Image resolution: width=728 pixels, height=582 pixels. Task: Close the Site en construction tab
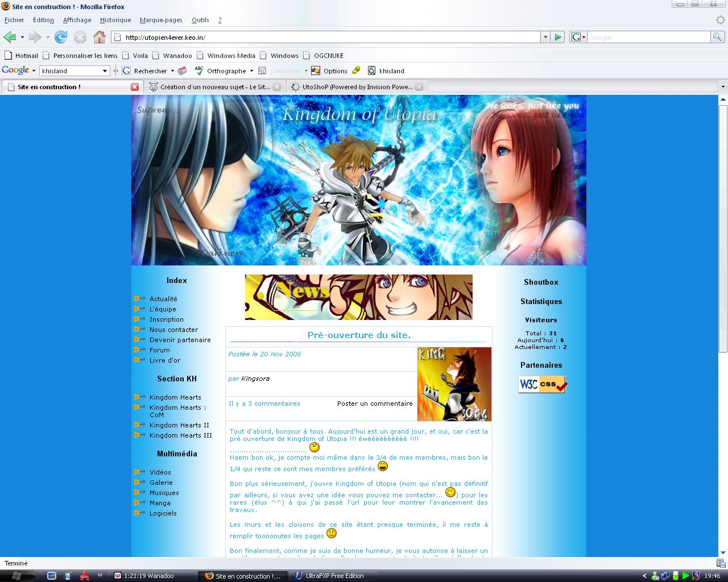(x=135, y=87)
